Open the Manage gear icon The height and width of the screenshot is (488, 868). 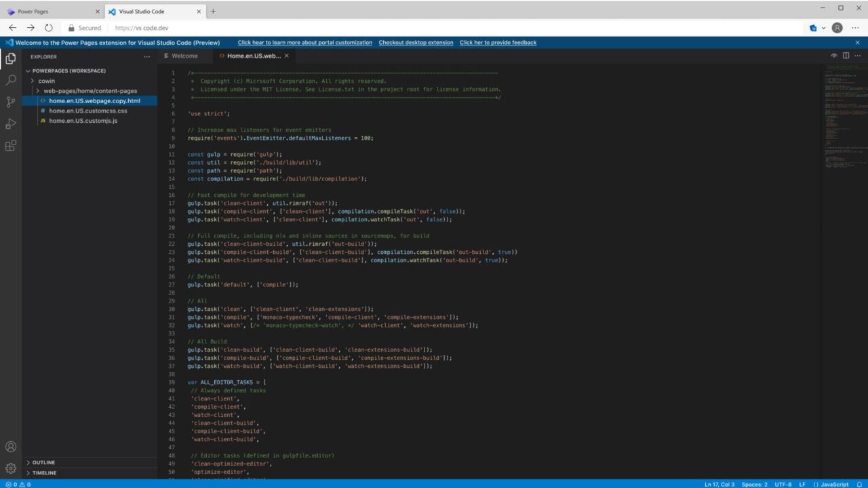pos(11,468)
